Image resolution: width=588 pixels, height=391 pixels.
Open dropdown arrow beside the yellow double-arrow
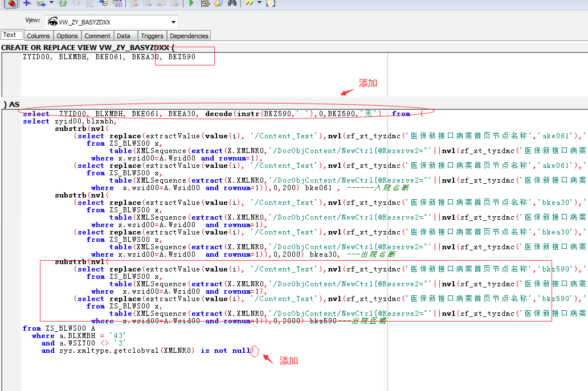coord(259,3)
